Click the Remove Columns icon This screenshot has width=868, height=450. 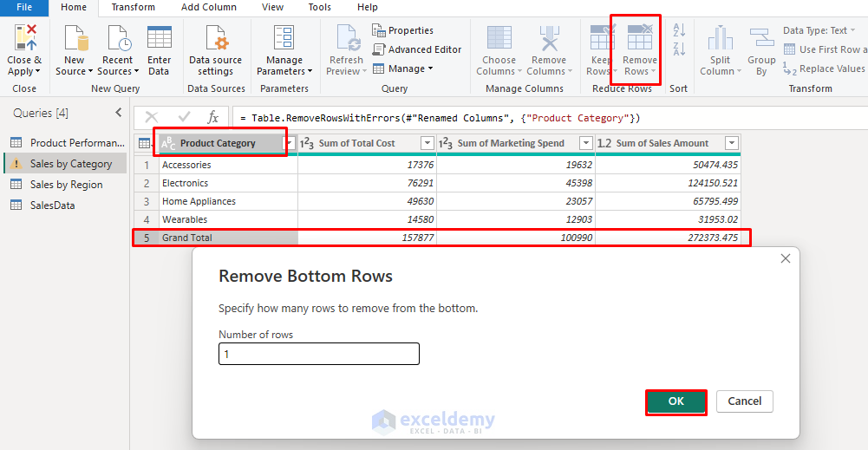(549, 38)
